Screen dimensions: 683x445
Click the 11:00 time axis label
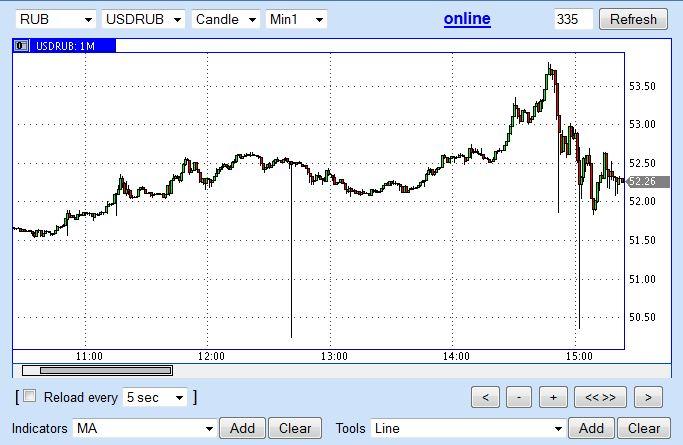89,357
